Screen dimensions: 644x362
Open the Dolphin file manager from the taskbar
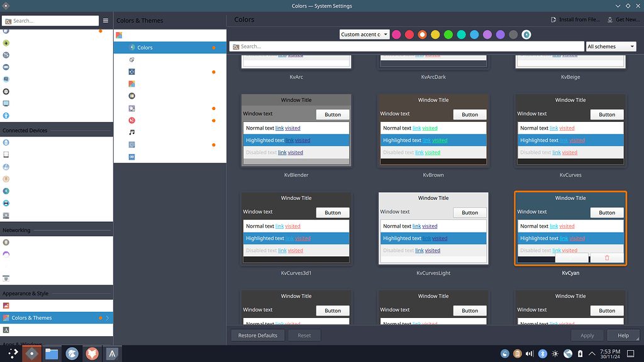coord(52,353)
